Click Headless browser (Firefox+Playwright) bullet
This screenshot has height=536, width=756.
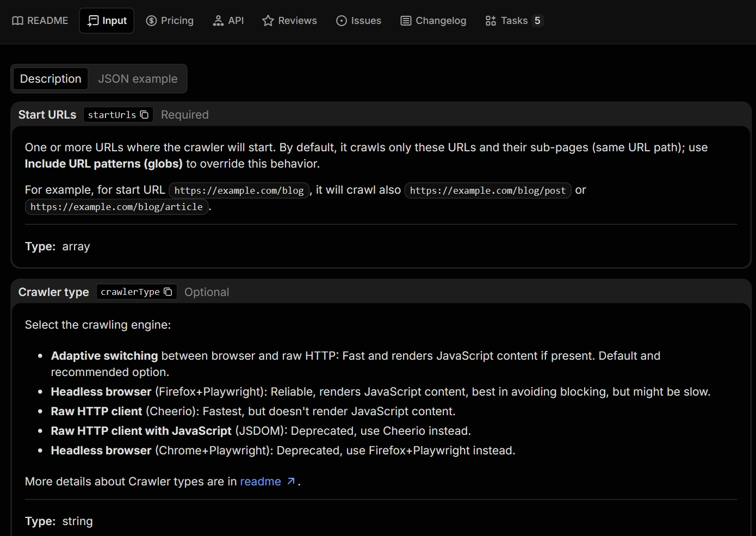click(381, 392)
